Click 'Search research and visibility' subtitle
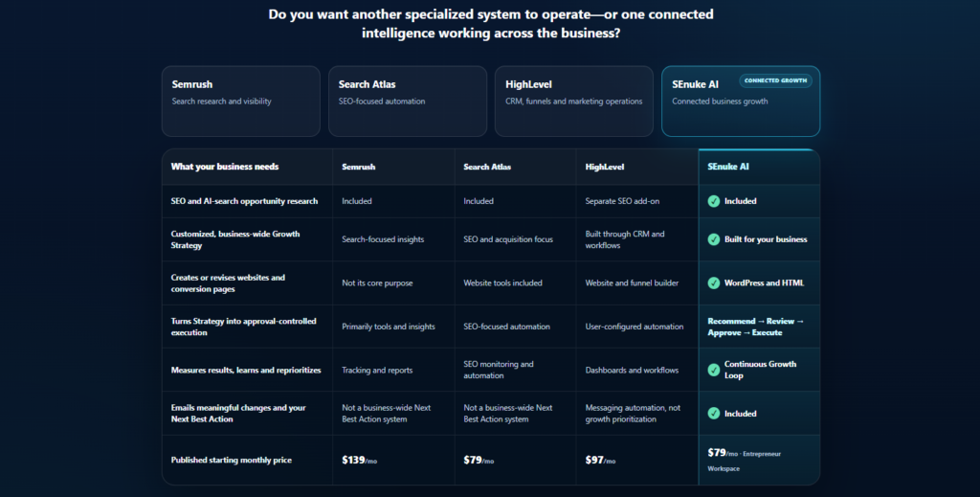The image size is (980, 497). pos(221,102)
